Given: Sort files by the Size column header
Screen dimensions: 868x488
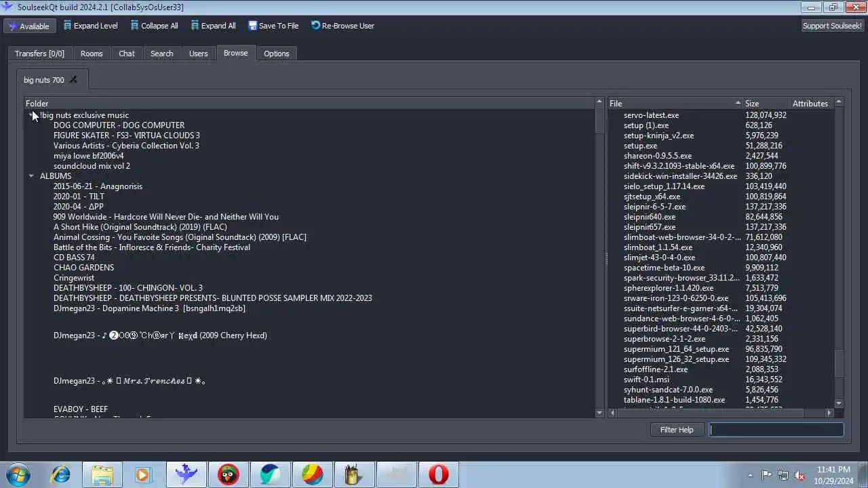Looking at the screenshot, I should click(766, 104).
